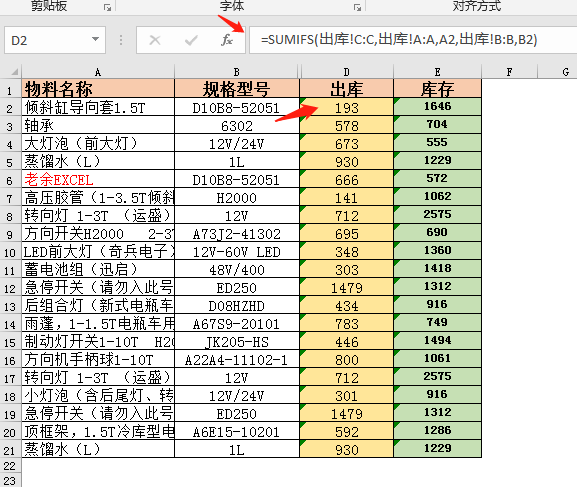The width and height of the screenshot is (577, 487).
Task: Select column D header
Action: 347,72
